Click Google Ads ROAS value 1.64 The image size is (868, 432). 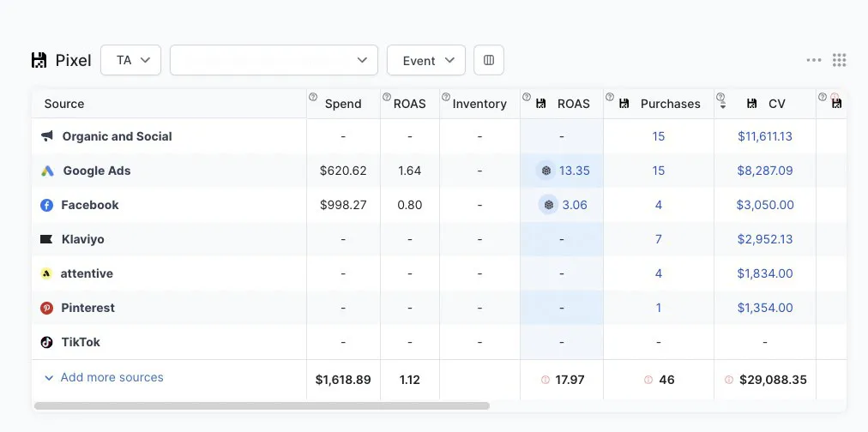[410, 171]
